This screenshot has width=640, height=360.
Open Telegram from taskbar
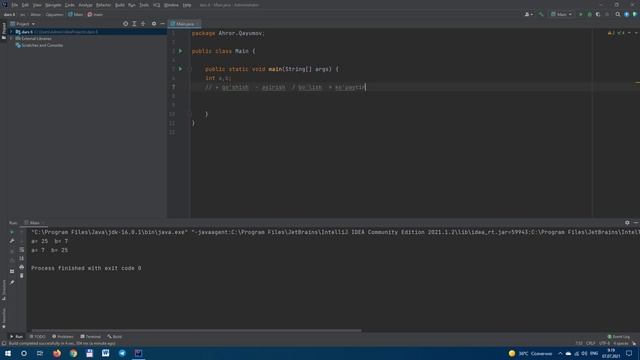pos(122,353)
